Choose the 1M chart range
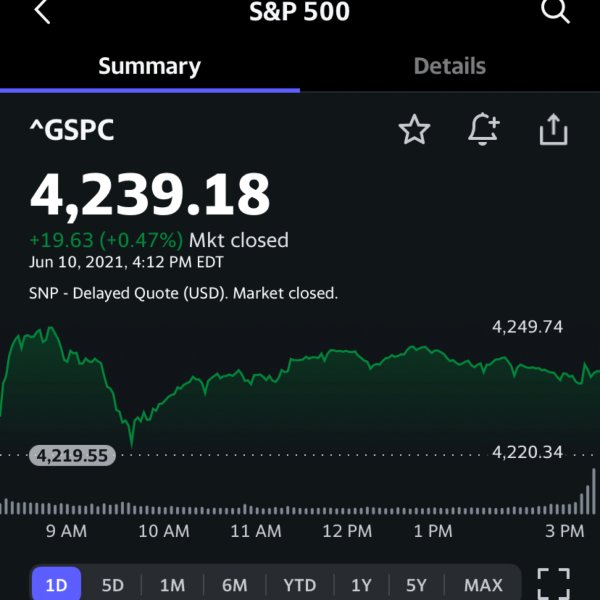600x600 pixels. [x=172, y=585]
